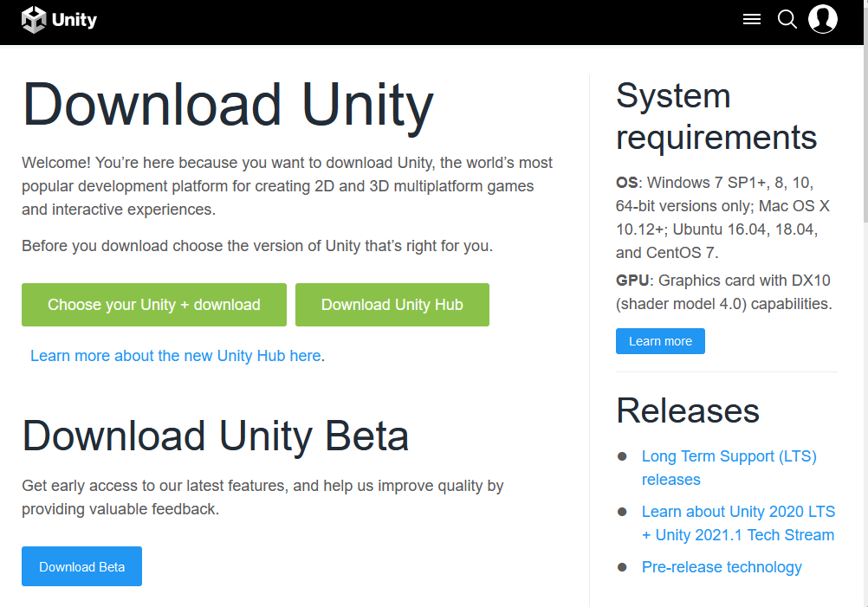Open Learn more about the new Unity Hub link

[176, 356]
